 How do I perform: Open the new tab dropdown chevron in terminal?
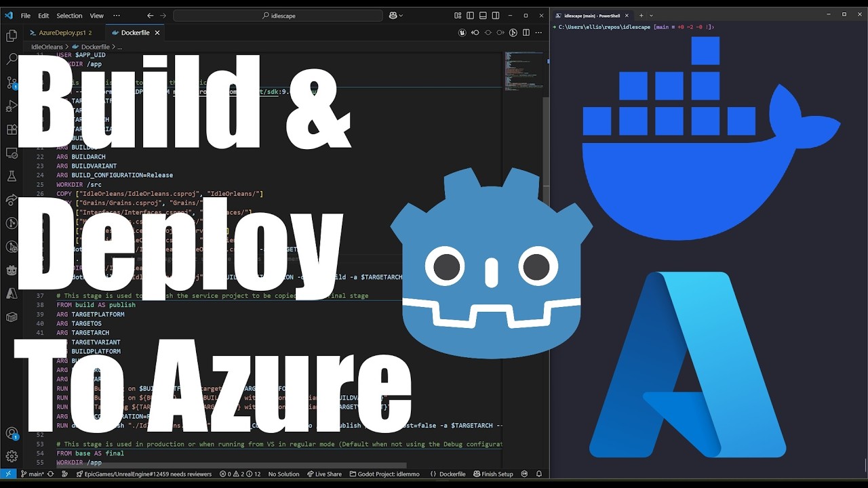(x=651, y=15)
